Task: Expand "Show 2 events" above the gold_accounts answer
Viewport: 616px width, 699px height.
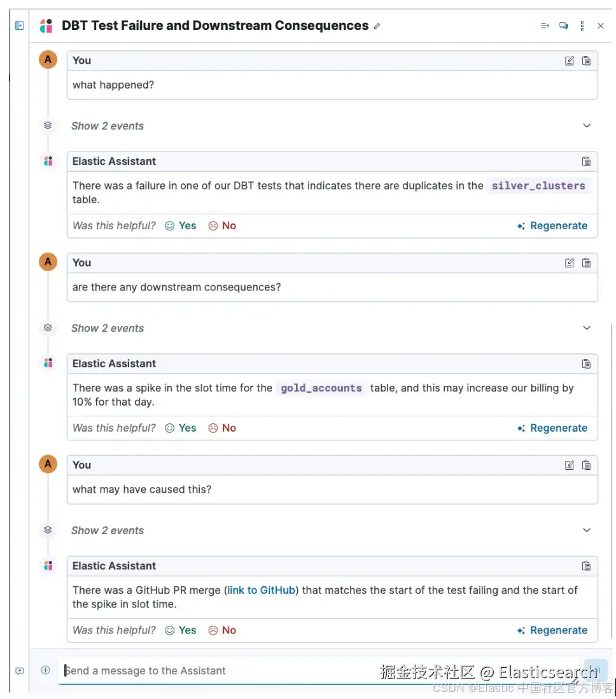Action: pos(586,328)
